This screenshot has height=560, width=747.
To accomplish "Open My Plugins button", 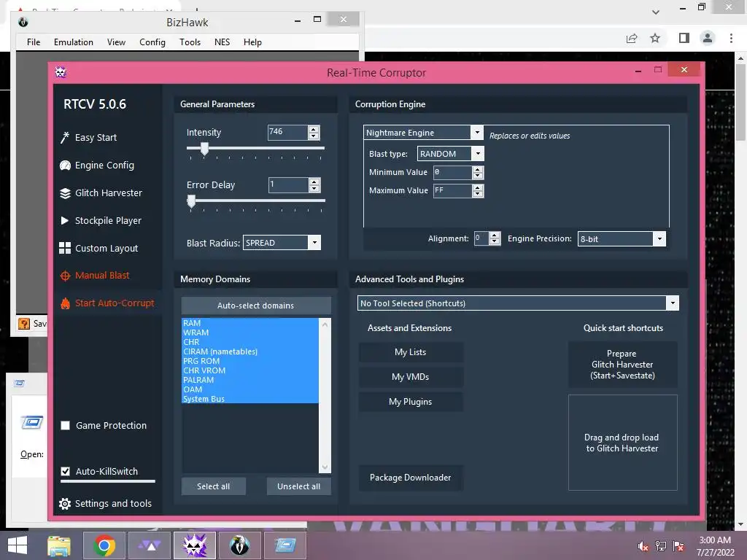I will coord(411,402).
